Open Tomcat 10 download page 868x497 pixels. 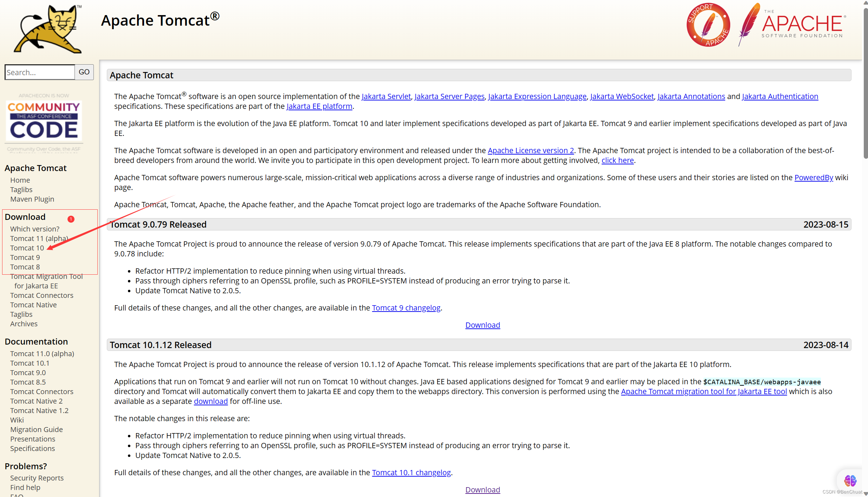[27, 248]
